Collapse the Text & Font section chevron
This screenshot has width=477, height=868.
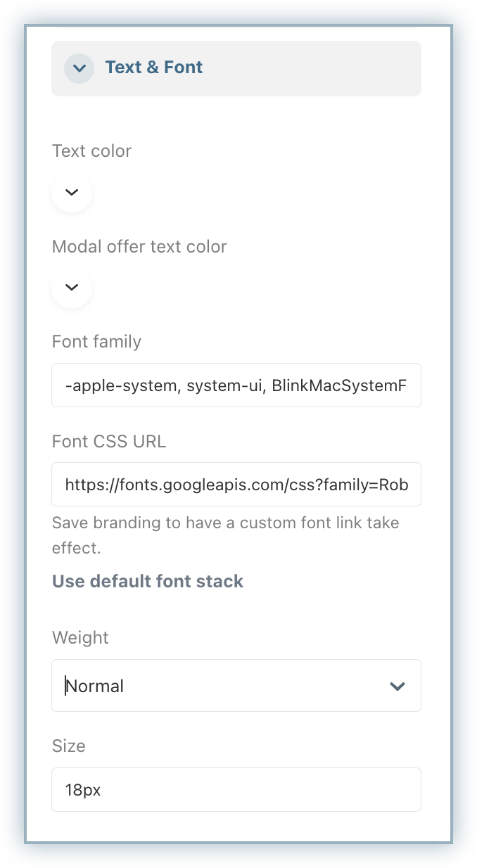click(x=79, y=68)
